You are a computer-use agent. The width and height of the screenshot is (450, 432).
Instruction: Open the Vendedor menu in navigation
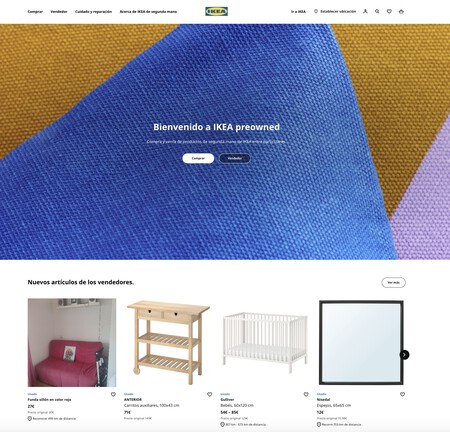coord(59,12)
